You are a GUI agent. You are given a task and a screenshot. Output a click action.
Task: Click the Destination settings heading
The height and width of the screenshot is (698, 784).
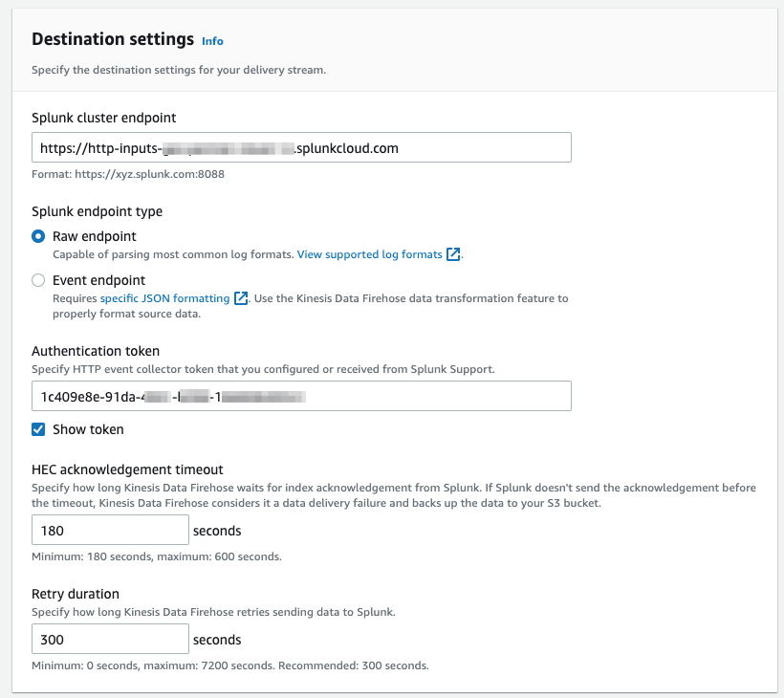113,39
